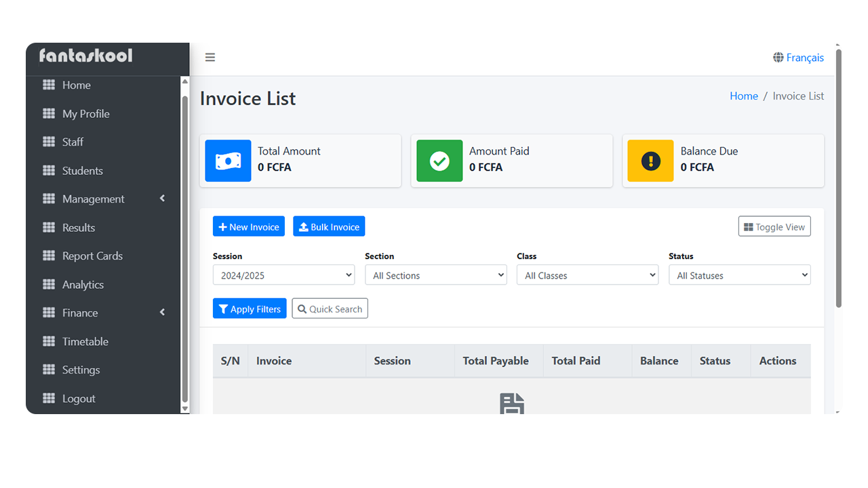Click the My Profile grid icon

(49, 113)
